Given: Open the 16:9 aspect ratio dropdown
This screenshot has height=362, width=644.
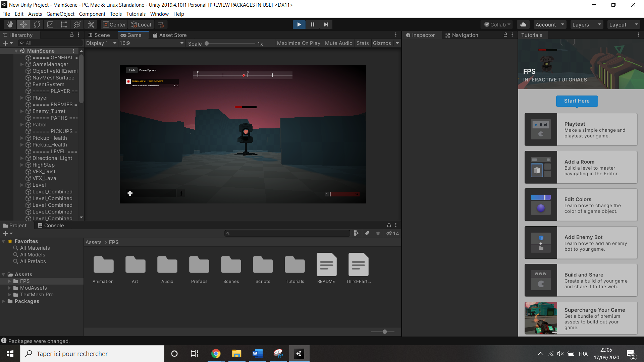Looking at the screenshot, I should pyautogui.click(x=152, y=43).
